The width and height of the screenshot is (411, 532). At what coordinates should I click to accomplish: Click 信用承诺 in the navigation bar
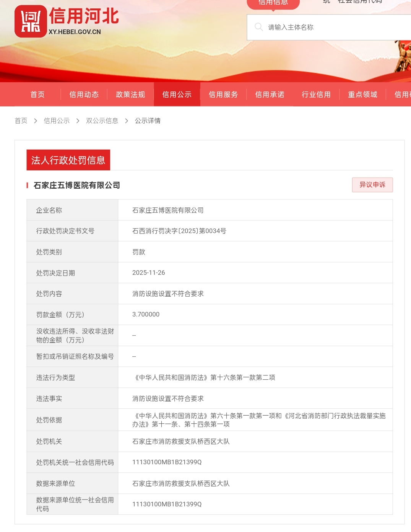point(270,95)
